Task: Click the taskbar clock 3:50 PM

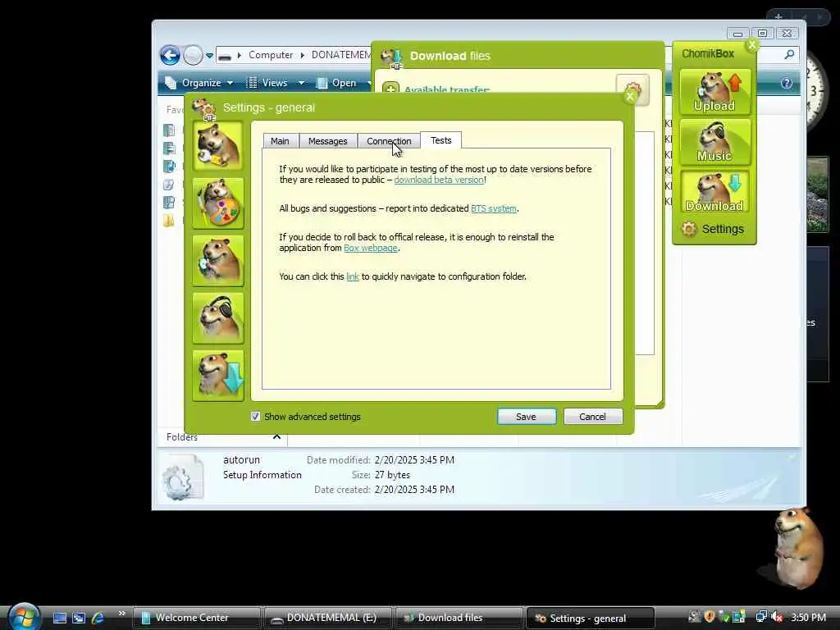Action: 808,617
